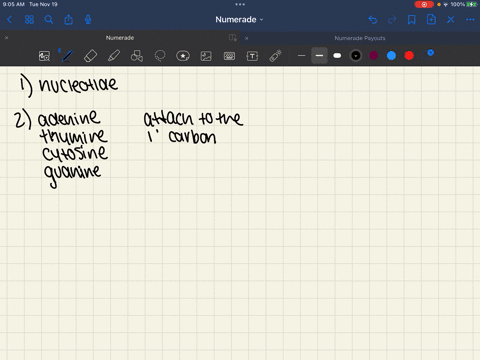
Task: Choose the thinnest stroke width
Action: (x=301, y=56)
